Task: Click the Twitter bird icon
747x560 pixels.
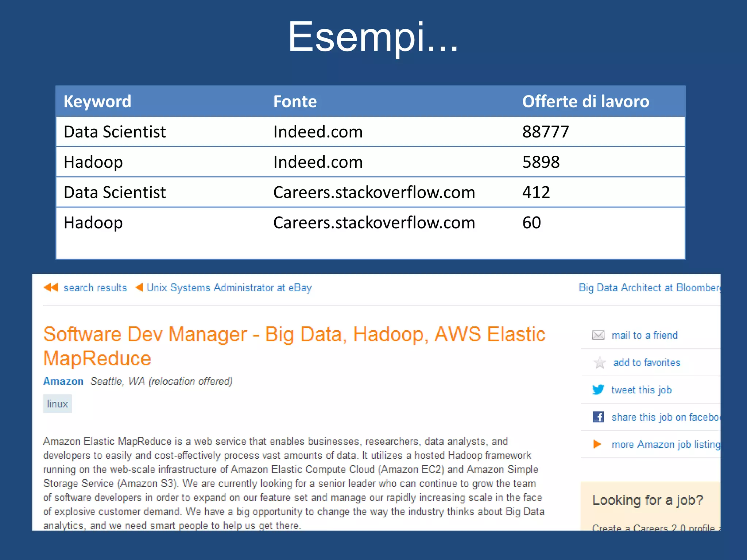Action: [598, 389]
